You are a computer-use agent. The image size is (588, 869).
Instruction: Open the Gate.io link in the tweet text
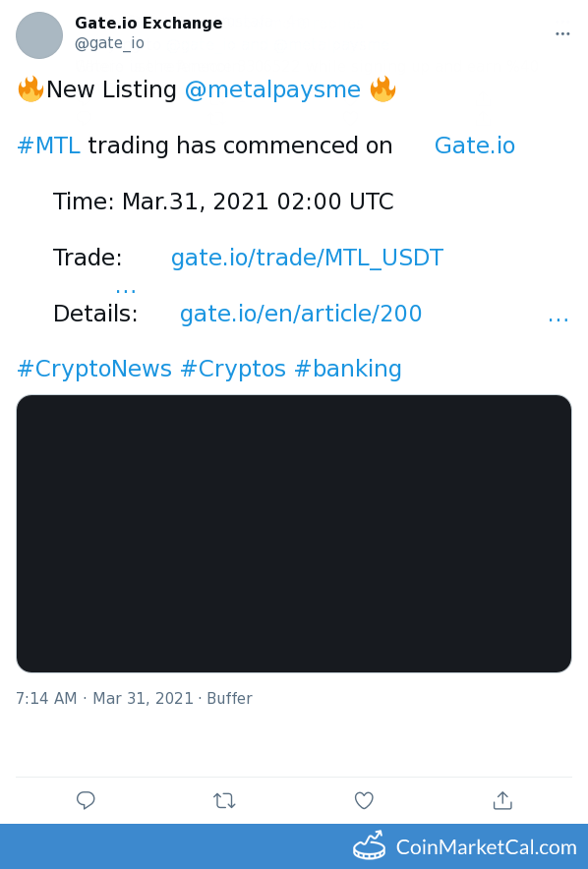(474, 145)
